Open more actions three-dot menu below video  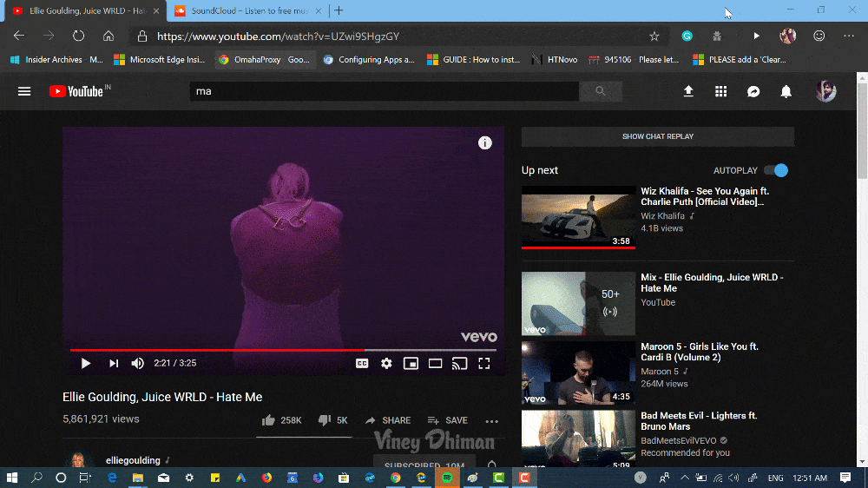(x=491, y=421)
